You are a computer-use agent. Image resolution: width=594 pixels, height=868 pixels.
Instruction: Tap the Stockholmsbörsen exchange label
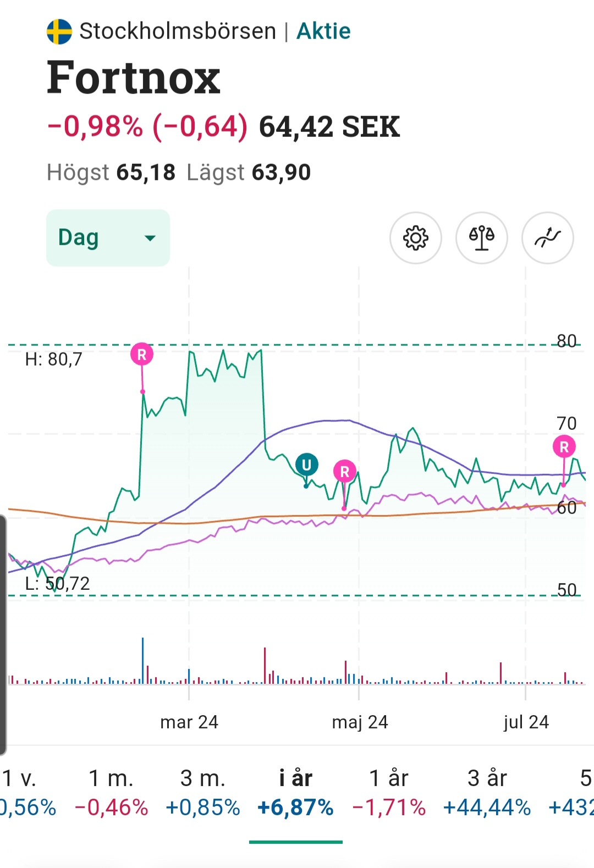pos(178,31)
